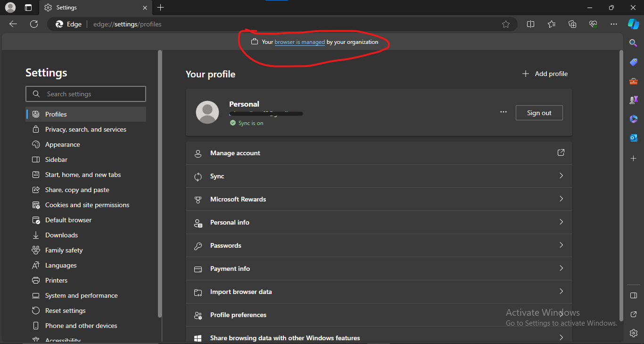Select Sidebar in the settings menu
The height and width of the screenshot is (344, 644).
tap(86, 159)
